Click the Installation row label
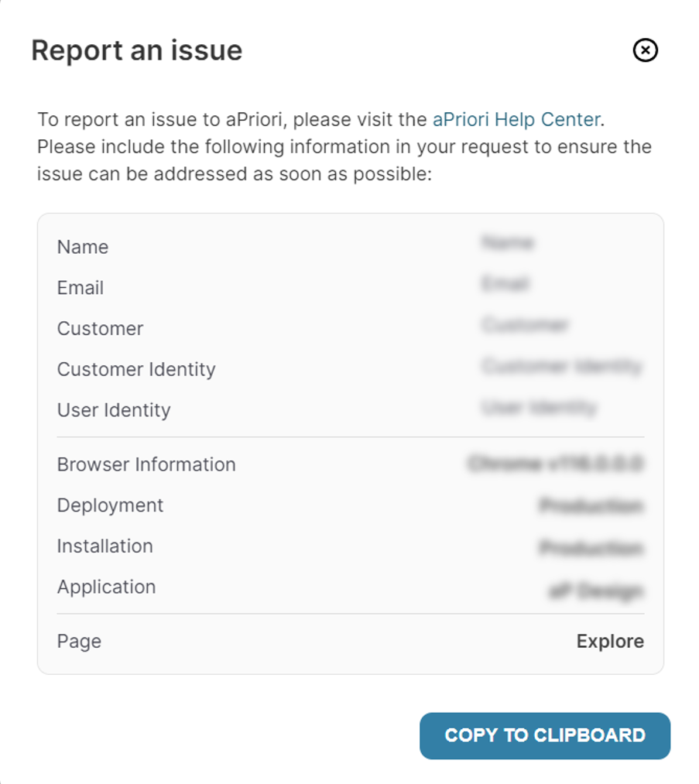 coord(105,546)
